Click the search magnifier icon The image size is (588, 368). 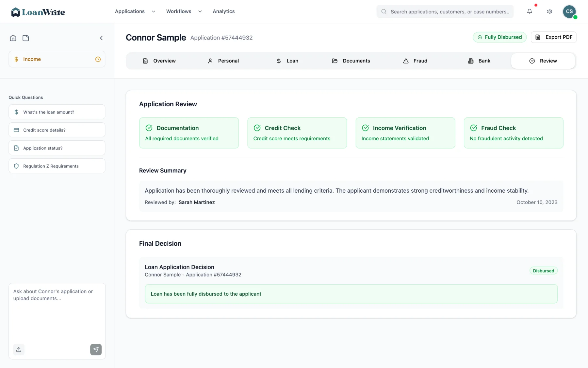point(384,11)
